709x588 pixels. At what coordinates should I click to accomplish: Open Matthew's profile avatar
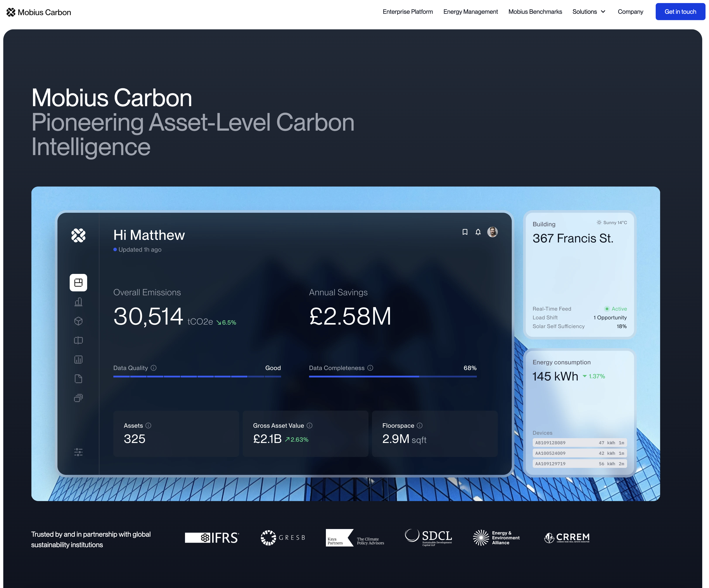click(492, 232)
